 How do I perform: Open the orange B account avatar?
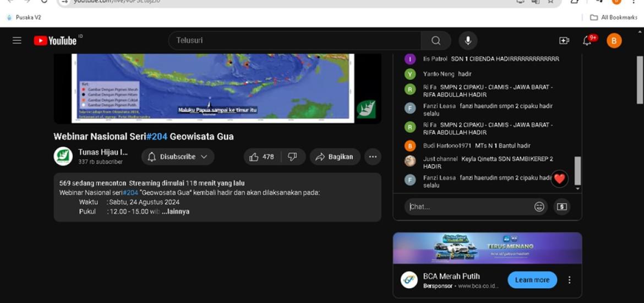614,40
